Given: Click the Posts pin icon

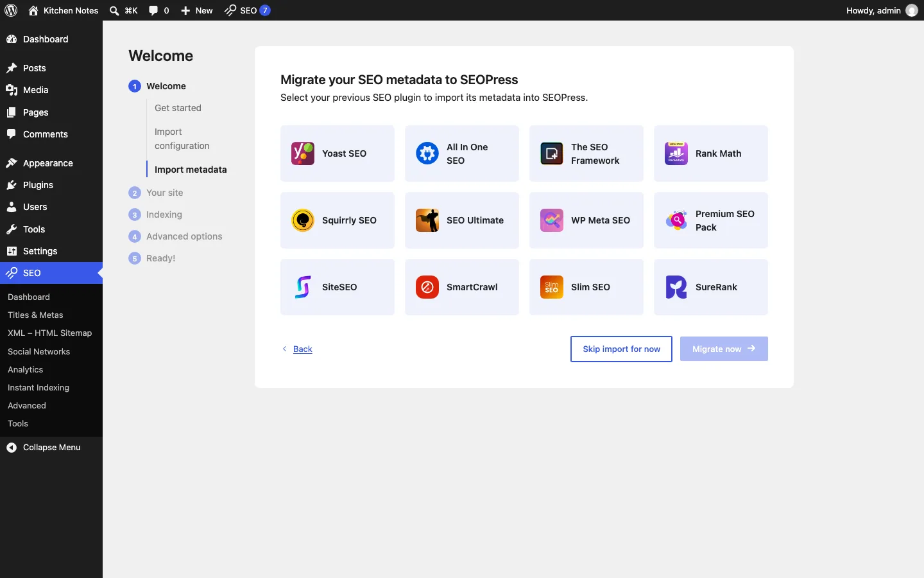Looking at the screenshot, I should point(12,68).
